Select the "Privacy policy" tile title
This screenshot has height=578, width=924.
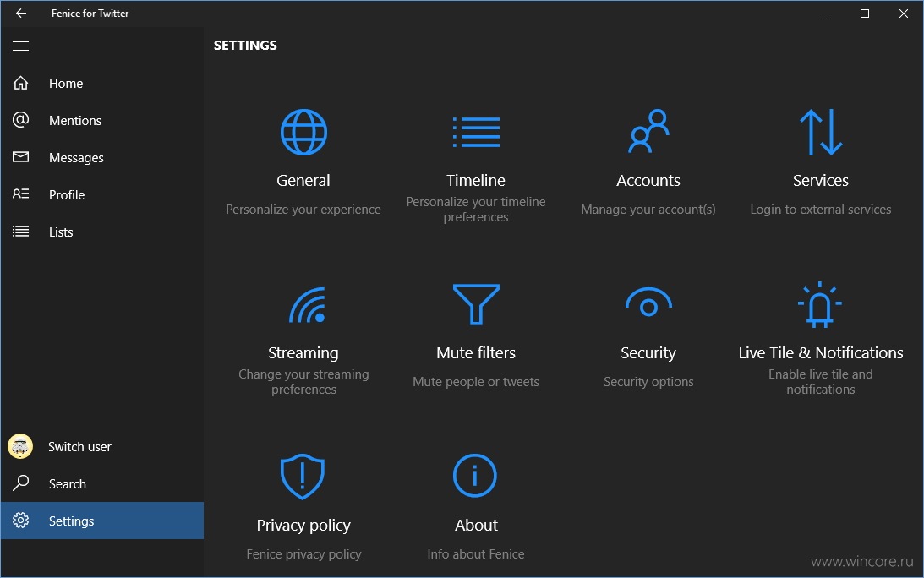[x=303, y=526]
